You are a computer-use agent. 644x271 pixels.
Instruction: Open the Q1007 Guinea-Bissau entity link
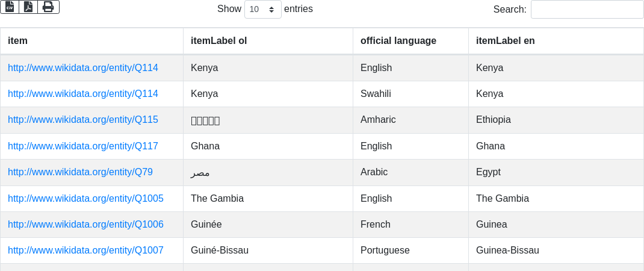[x=85, y=250]
